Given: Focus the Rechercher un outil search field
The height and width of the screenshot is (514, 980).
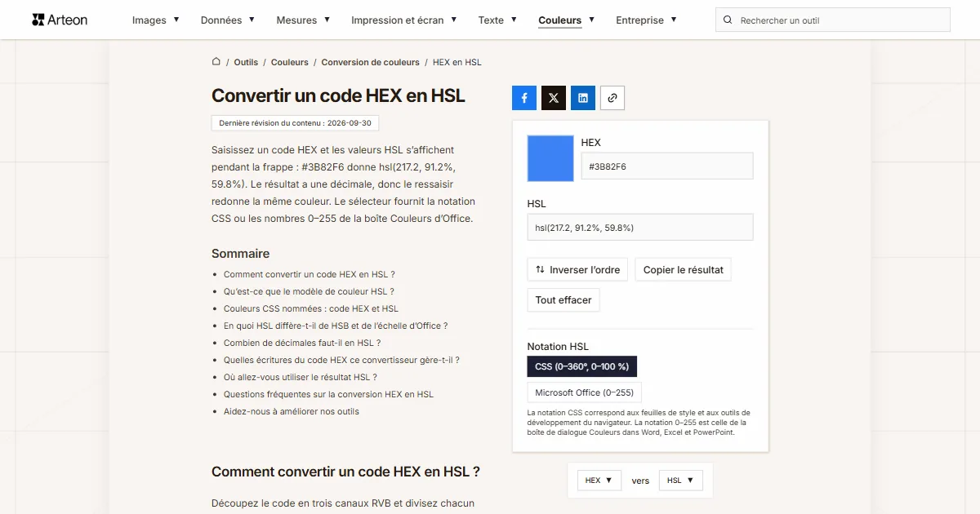Looking at the screenshot, I should point(833,20).
